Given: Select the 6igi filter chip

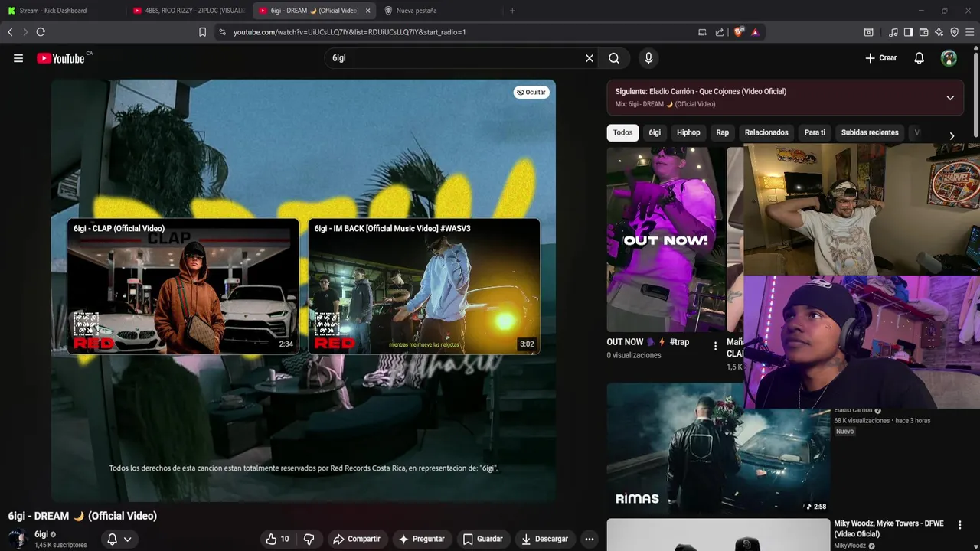Looking at the screenshot, I should point(655,132).
